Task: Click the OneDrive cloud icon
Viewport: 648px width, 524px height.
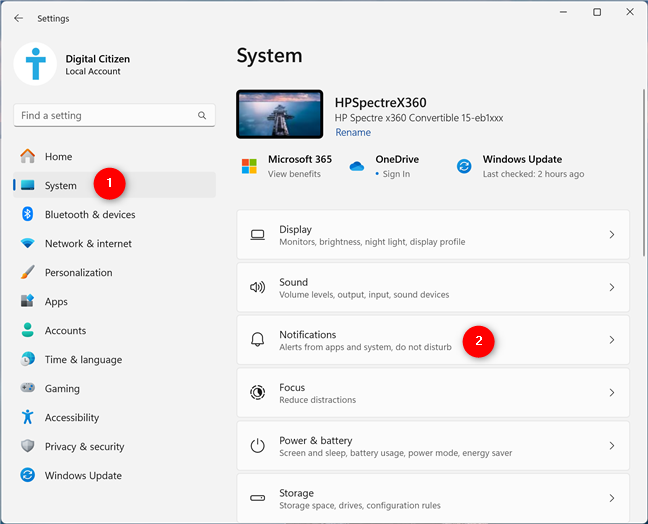Action: (x=357, y=166)
